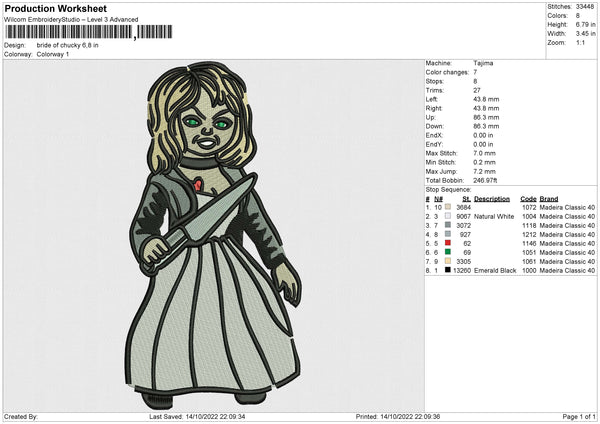Image resolution: width=600 pixels, height=424 pixels.
Task: Click the 'Stop Sequence:' heading
Action: click(448, 190)
